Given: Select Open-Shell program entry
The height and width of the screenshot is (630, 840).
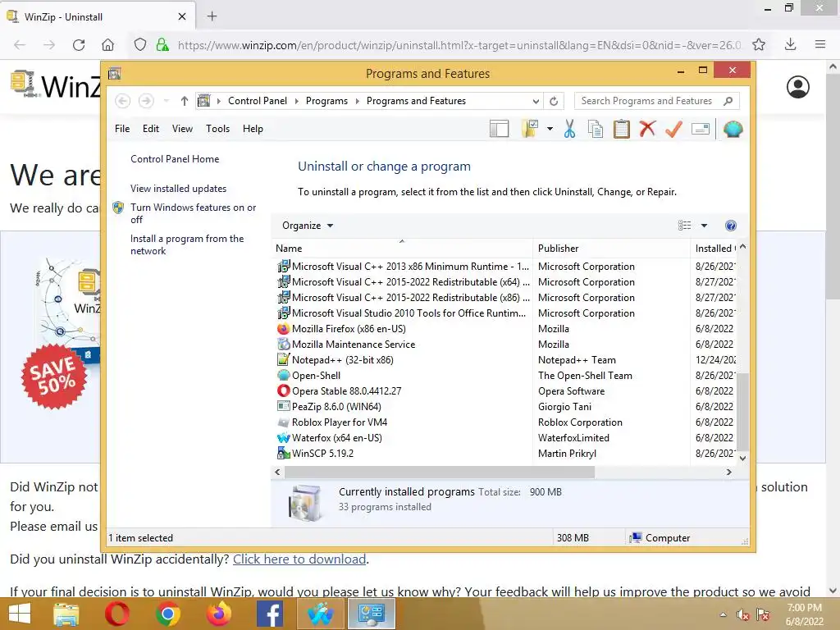Looking at the screenshot, I should click(x=316, y=376).
